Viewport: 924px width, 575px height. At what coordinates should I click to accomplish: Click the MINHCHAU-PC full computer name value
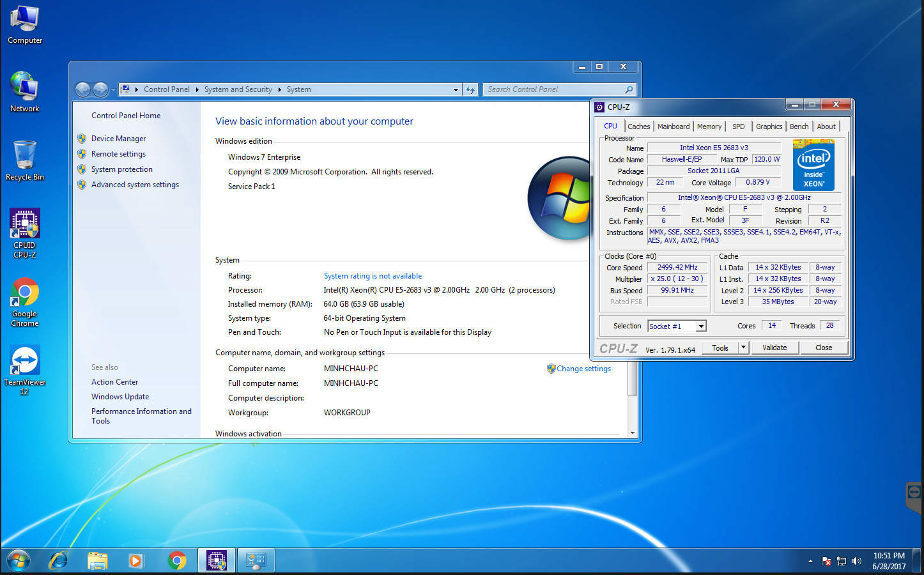(x=351, y=383)
